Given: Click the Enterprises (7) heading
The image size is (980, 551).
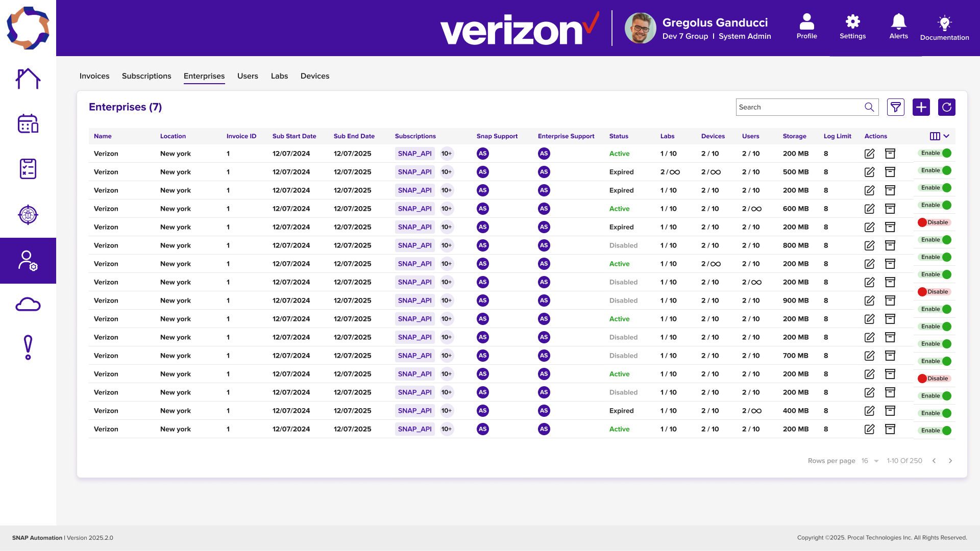Looking at the screenshot, I should click(x=125, y=107).
